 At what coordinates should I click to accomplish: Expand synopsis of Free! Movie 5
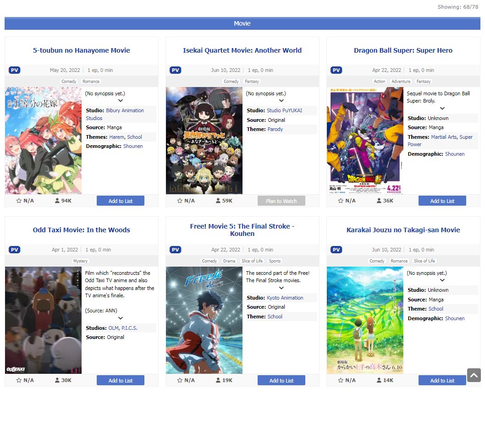[x=281, y=288]
